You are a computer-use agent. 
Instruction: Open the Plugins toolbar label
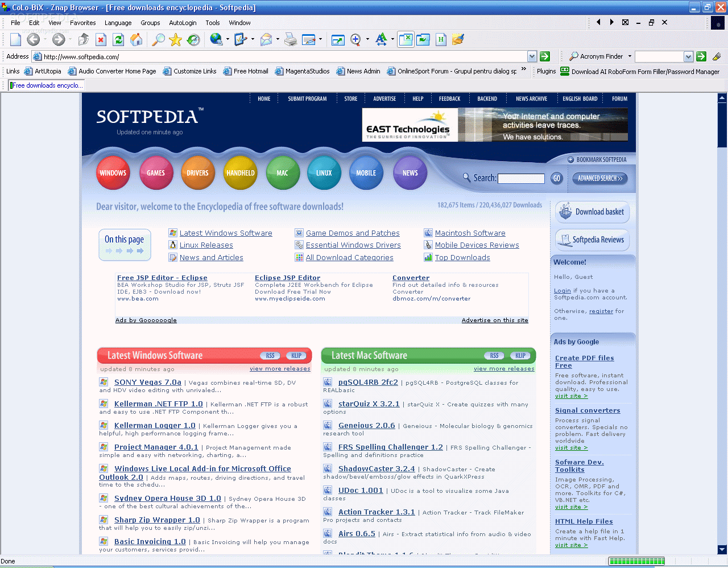coord(547,71)
